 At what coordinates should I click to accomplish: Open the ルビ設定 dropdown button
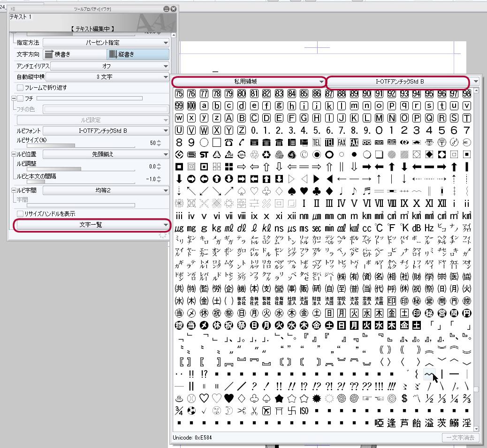[93, 120]
